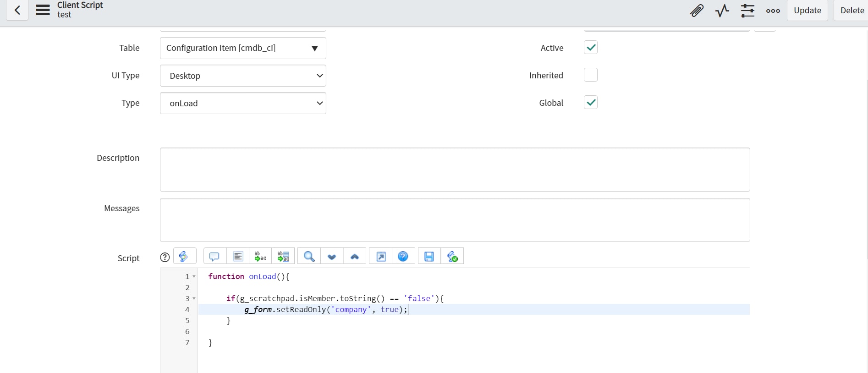The image size is (868, 373).
Task: Click line number 7 in the gutter
Action: tap(187, 342)
